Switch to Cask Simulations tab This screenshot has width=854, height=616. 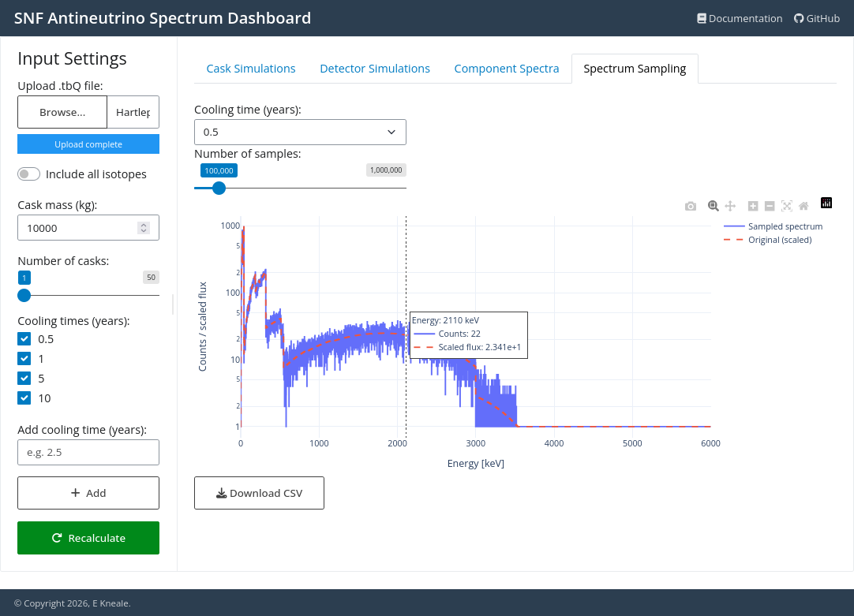[x=250, y=69]
